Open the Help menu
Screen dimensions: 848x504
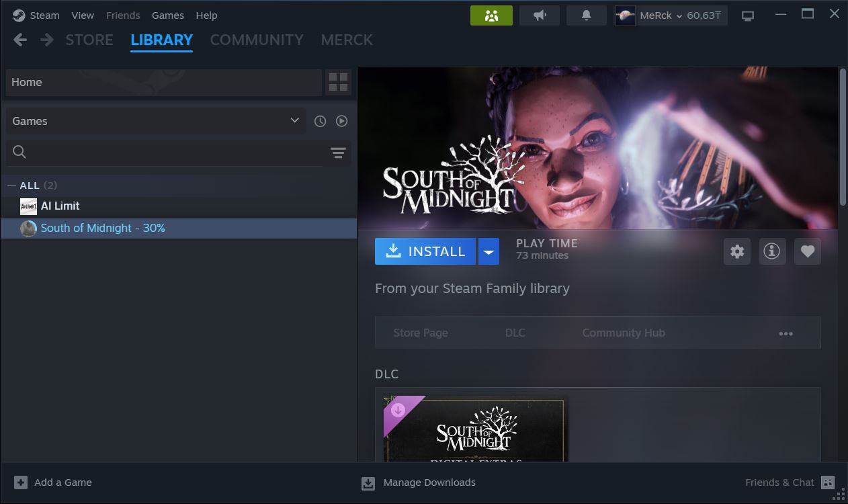tap(206, 15)
